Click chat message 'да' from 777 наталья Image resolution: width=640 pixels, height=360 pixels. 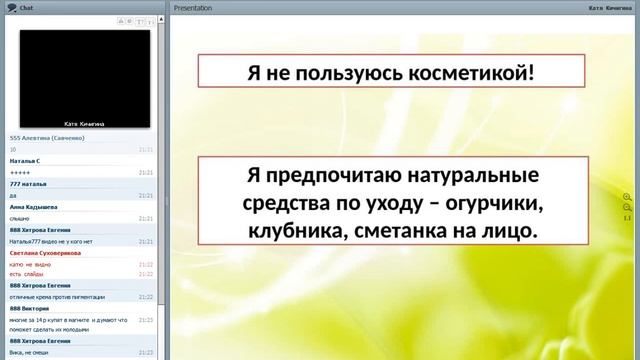13,196
